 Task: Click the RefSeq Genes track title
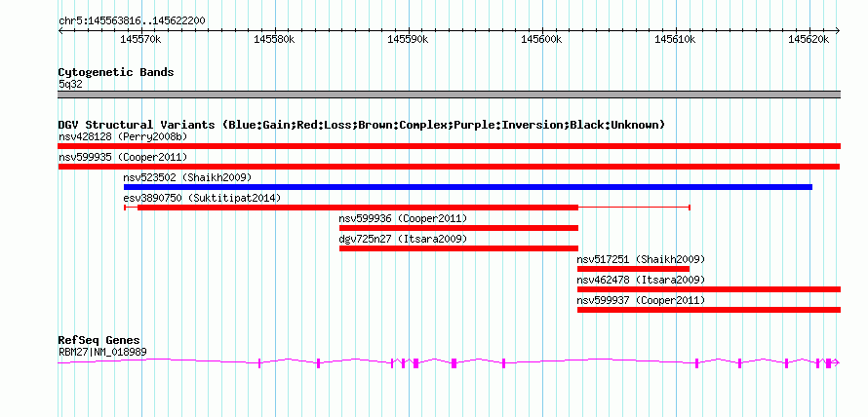coord(99,341)
